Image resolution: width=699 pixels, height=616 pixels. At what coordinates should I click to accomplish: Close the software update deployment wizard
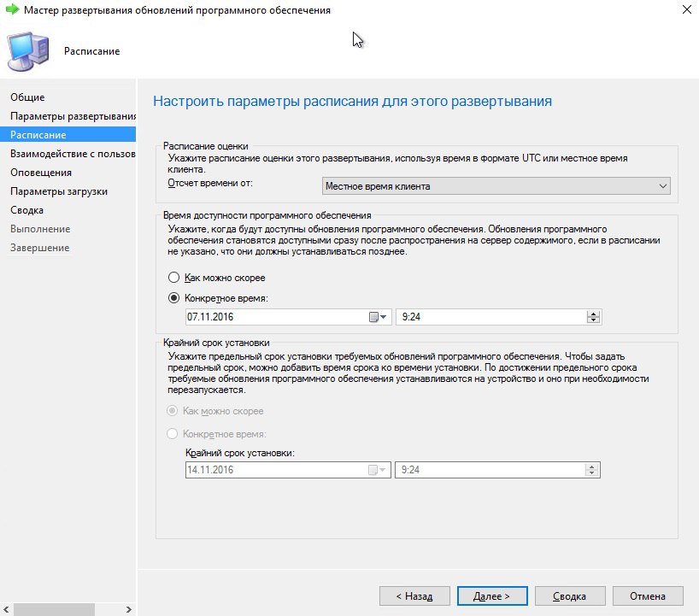point(686,9)
